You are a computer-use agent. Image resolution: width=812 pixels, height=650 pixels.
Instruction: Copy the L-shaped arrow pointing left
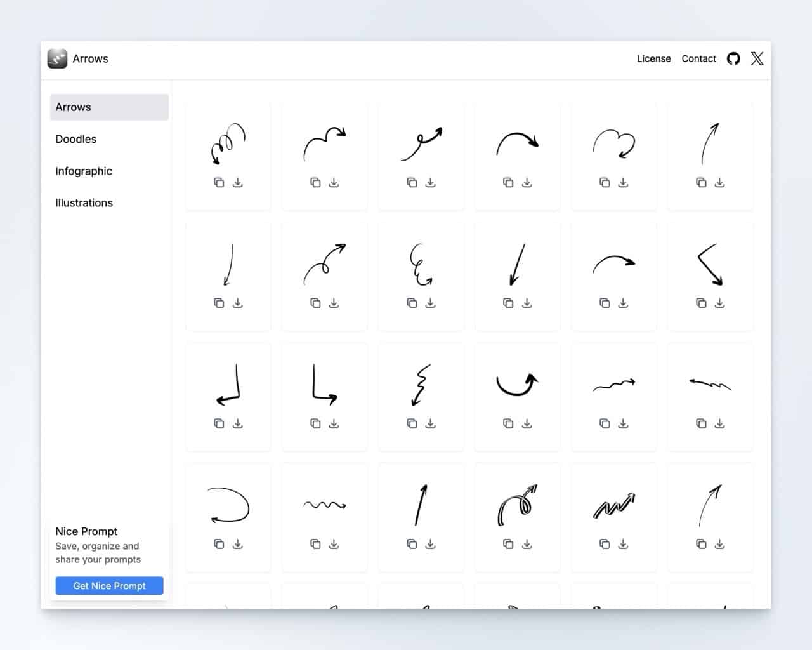(219, 424)
